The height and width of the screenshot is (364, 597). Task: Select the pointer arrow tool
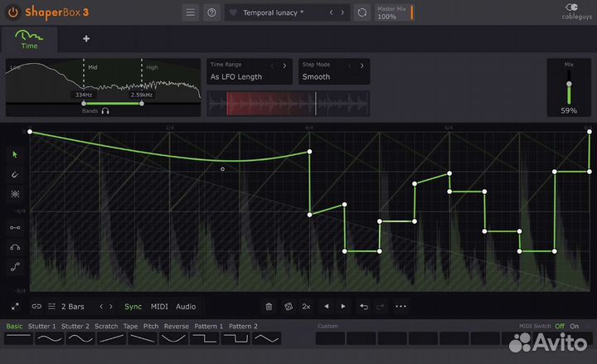click(x=15, y=154)
